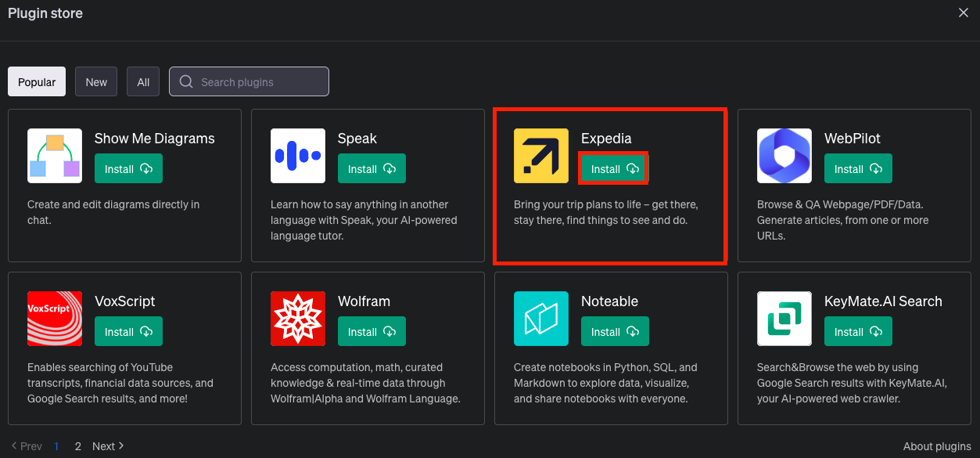Screen dimensions: 980x458
Task: Select page 2 in pagination
Action: [x=77, y=446]
